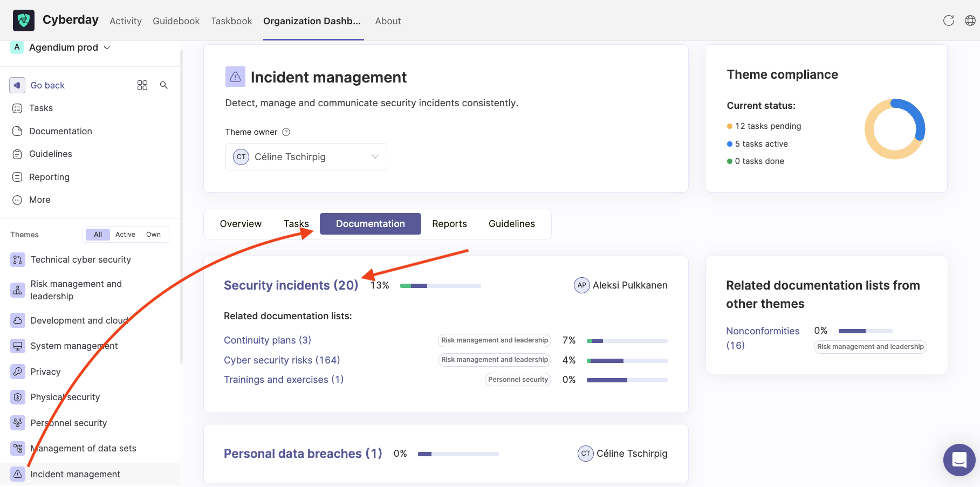Open the chat support bubble icon
Viewport: 980px width, 487px height.
tap(959, 460)
